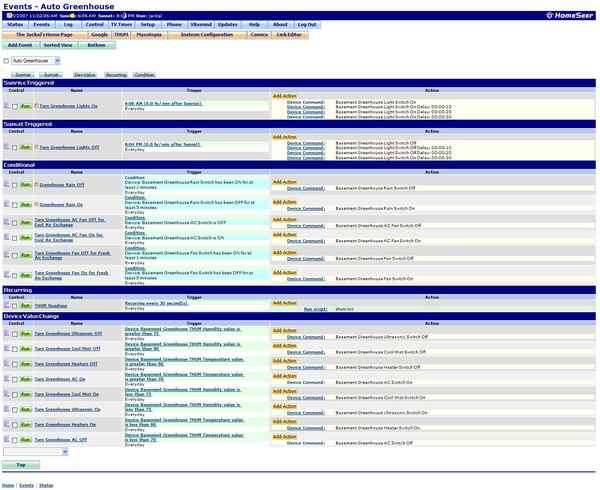Click the sunrise sun icon in status bar
This screenshot has width=600, height=490.
click(x=73, y=16)
